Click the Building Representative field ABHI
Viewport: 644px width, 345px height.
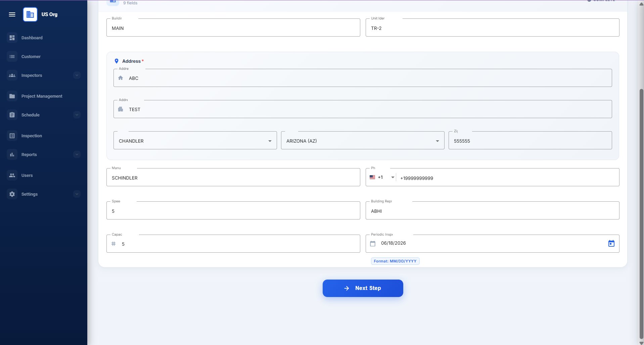pyautogui.click(x=492, y=210)
